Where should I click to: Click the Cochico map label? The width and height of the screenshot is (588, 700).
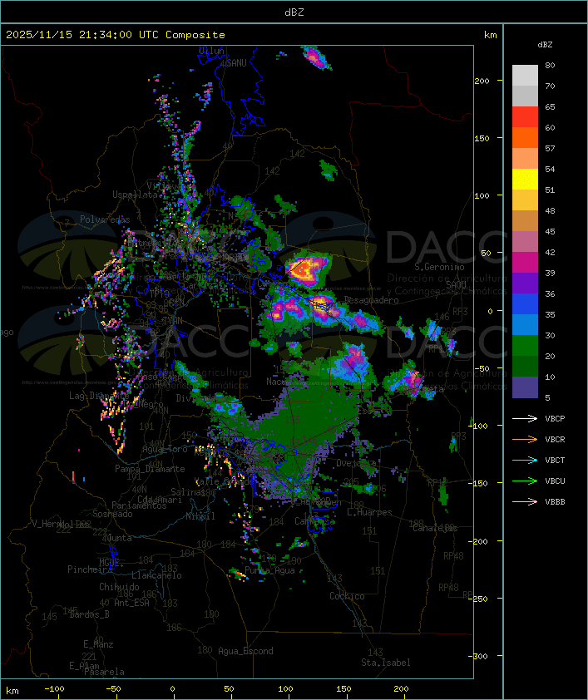point(347,596)
